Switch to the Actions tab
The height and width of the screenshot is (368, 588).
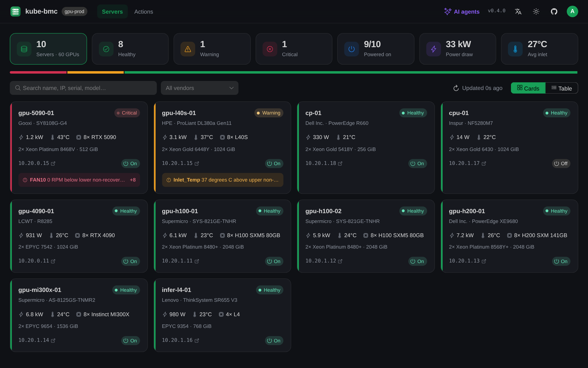point(143,12)
